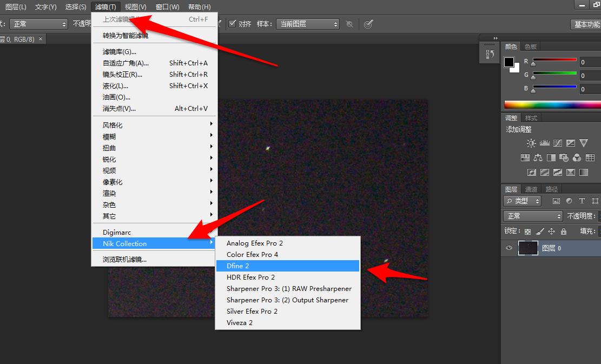Choose HDR Efex Pro 2
The height and width of the screenshot is (364, 601).
[287, 277]
